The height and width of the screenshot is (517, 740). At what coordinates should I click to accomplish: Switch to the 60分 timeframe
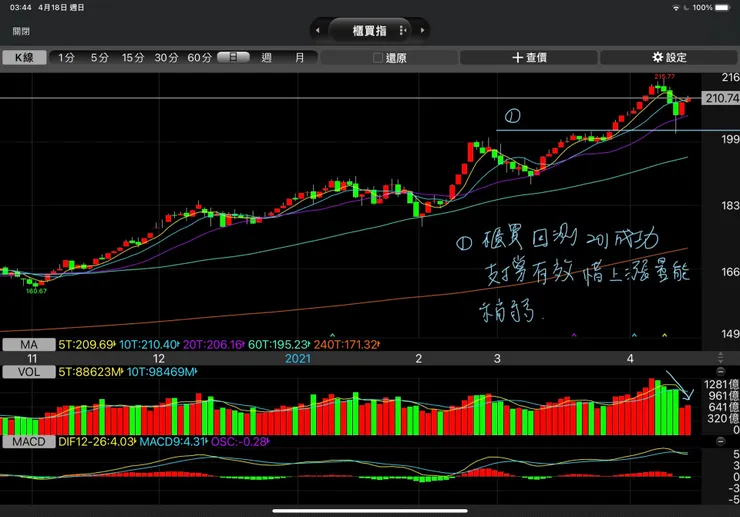tap(199, 58)
